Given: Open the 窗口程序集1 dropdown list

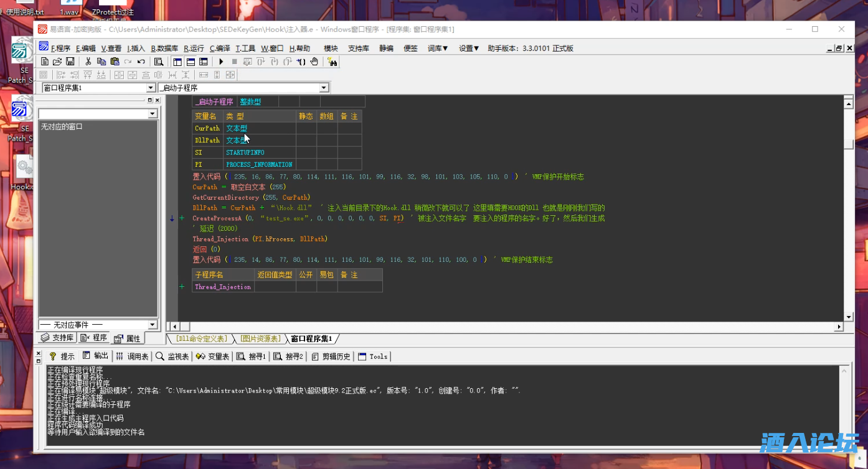Looking at the screenshot, I should point(150,88).
